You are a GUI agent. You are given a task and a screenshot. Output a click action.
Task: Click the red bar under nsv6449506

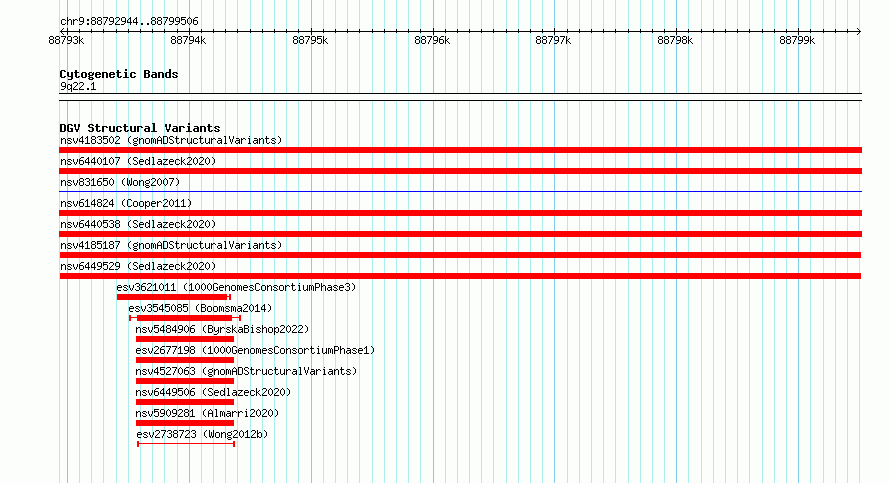[185, 402]
